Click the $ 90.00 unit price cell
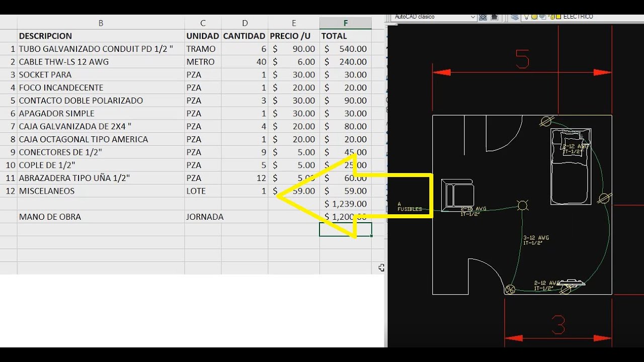Viewport: 644px width, 362px height. coord(294,49)
